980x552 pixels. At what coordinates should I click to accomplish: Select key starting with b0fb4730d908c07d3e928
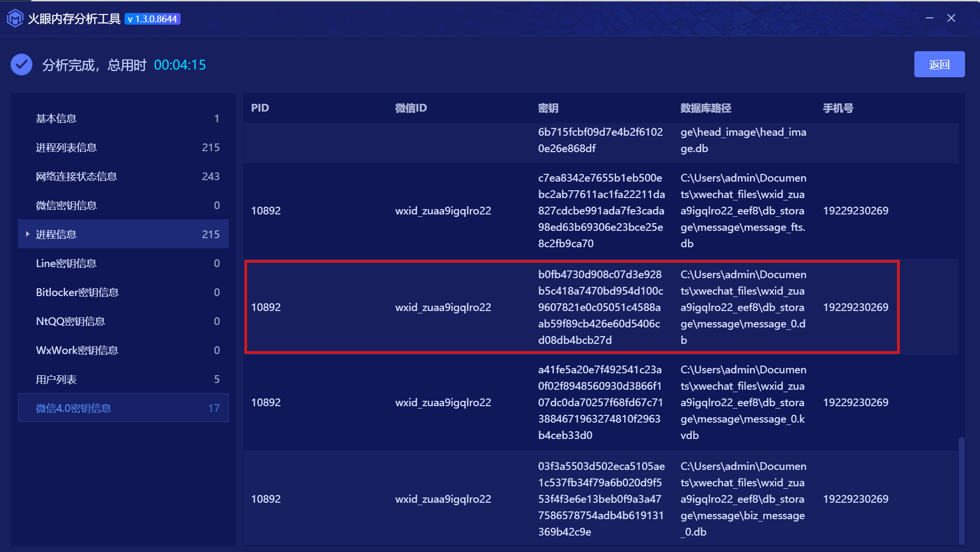point(601,307)
